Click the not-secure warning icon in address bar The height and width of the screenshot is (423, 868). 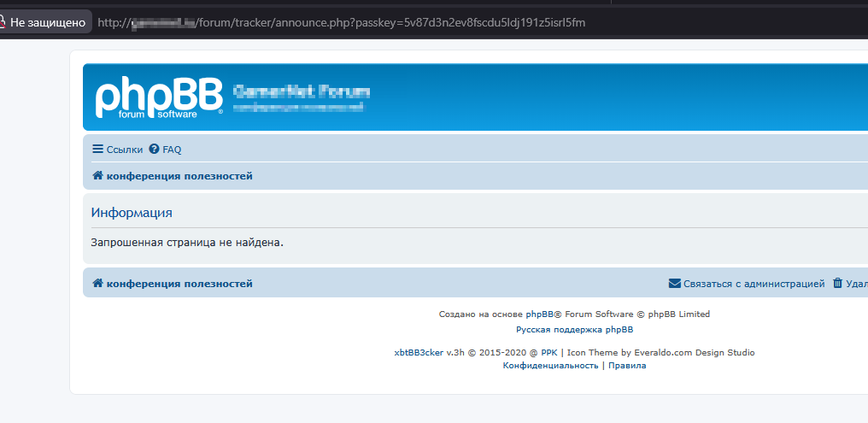pos(3,21)
